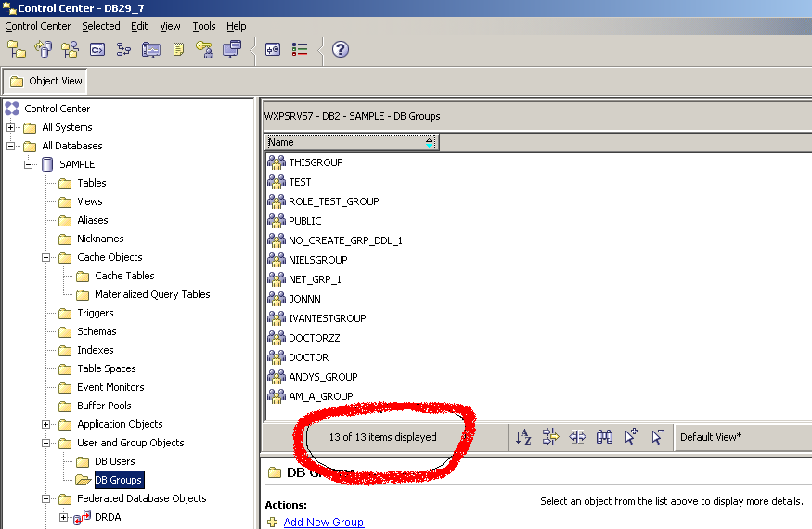Click the THISGROUP group icon

277,162
